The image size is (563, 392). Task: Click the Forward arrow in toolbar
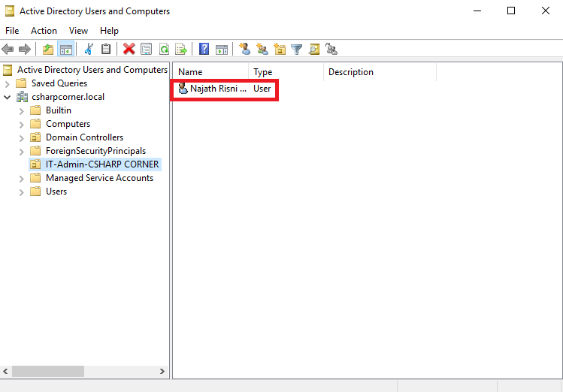point(24,49)
